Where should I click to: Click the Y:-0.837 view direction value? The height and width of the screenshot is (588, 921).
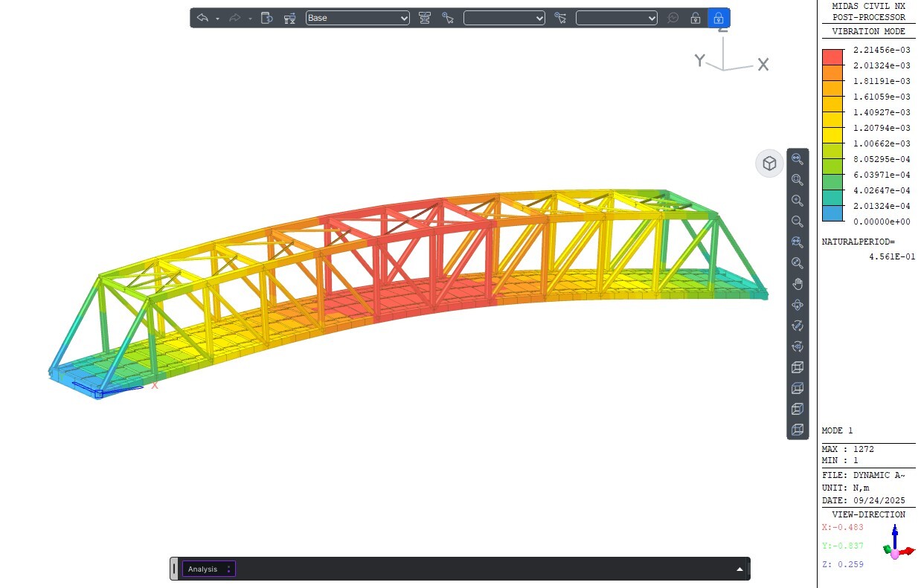pos(842,546)
